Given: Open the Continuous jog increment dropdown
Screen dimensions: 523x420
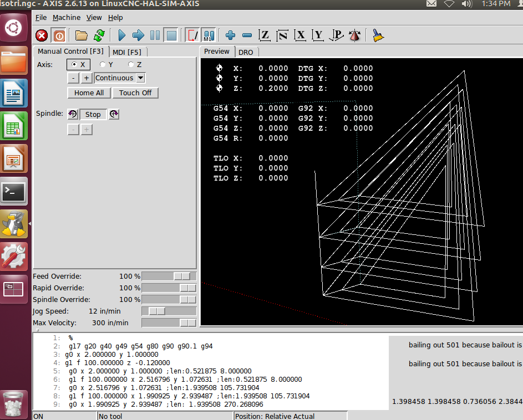Looking at the screenshot, I should click(x=120, y=78).
